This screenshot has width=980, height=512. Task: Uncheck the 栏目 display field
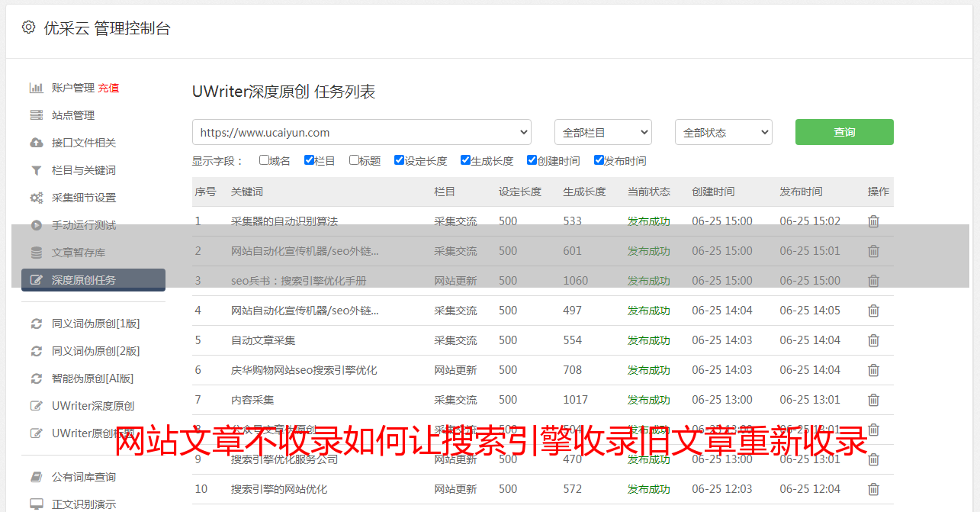pos(309,160)
